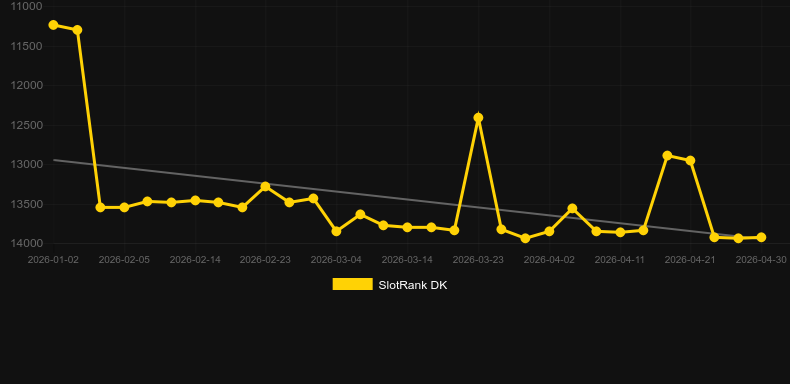This screenshot has width=790, height=384.
Task: Click the small peak point above 2026-02-23
Action: pos(266,186)
